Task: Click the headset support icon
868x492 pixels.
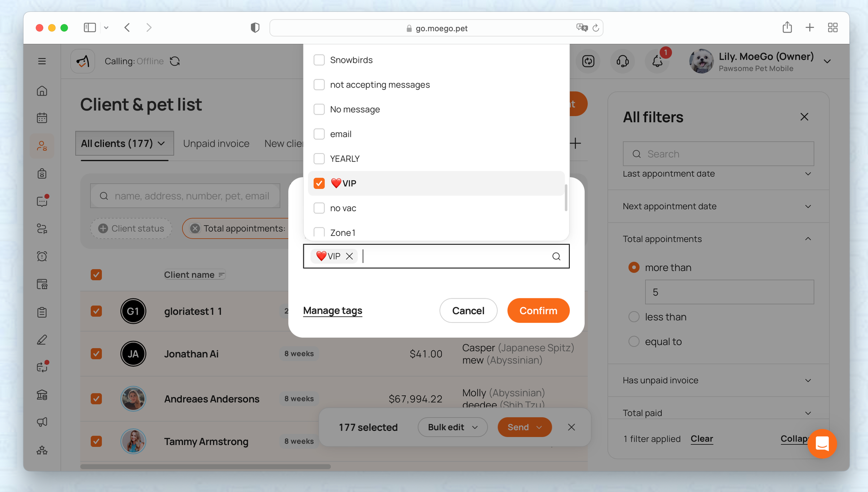Action: [x=622, y=61]
